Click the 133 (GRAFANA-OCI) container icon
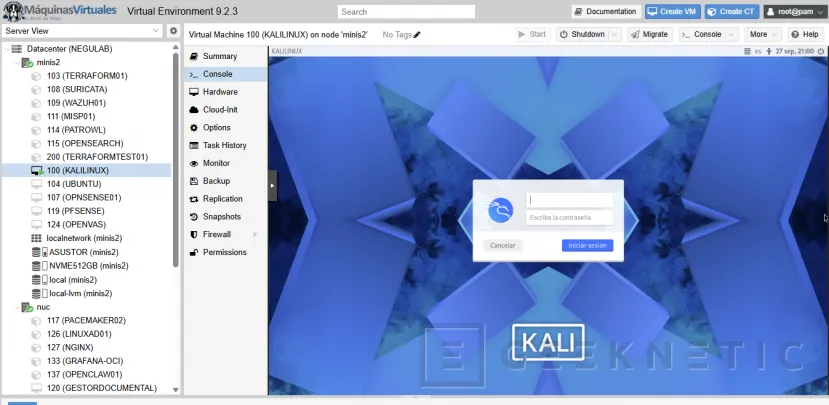The height and width of the screenshot is (405, 829). (36, 361)
